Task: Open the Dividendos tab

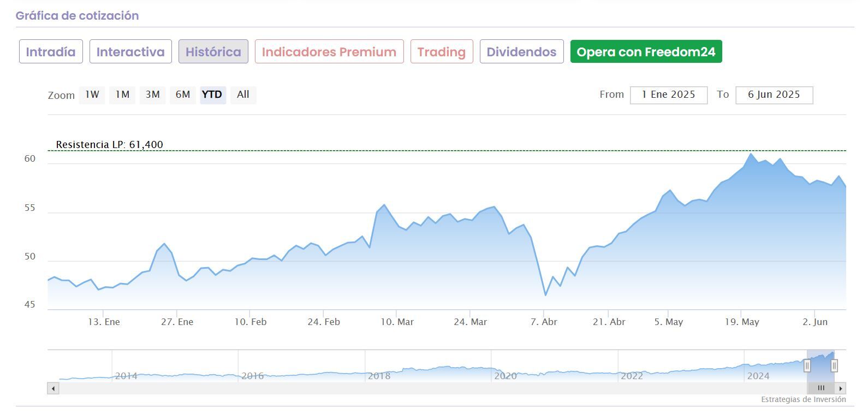Action: pyautogui.click(x=521, y=52)
